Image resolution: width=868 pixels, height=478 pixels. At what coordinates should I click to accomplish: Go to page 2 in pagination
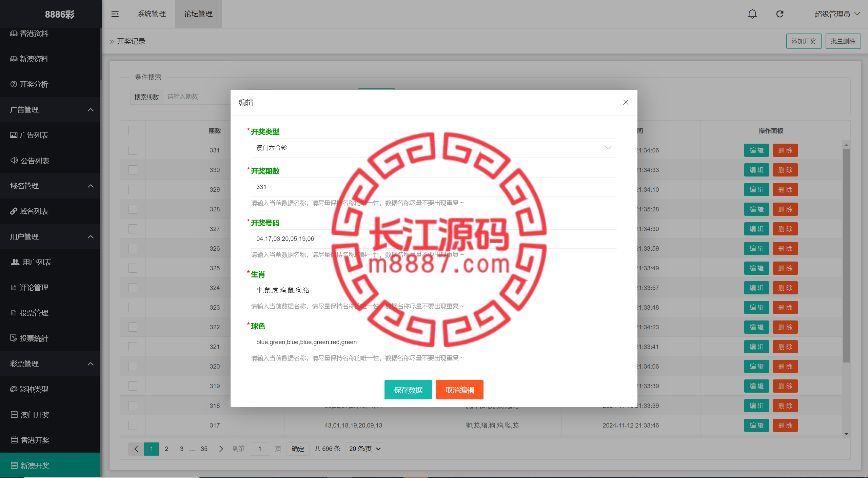[x=166, y=449]
